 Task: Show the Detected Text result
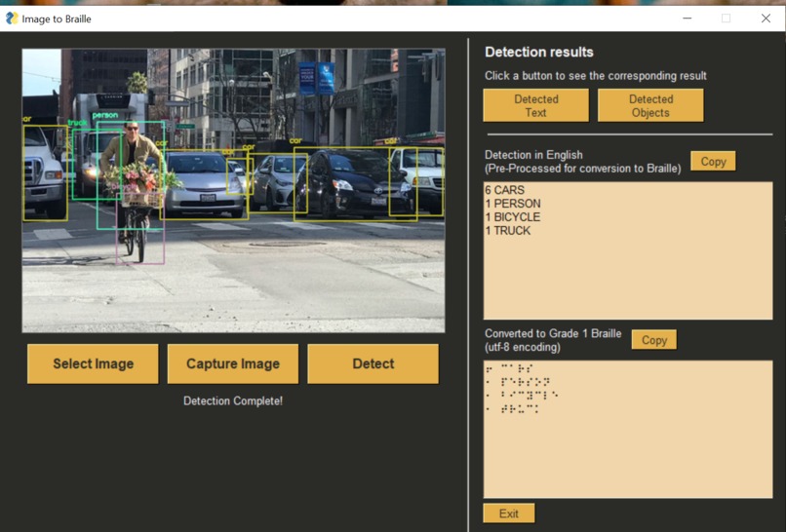pos(535,105)
